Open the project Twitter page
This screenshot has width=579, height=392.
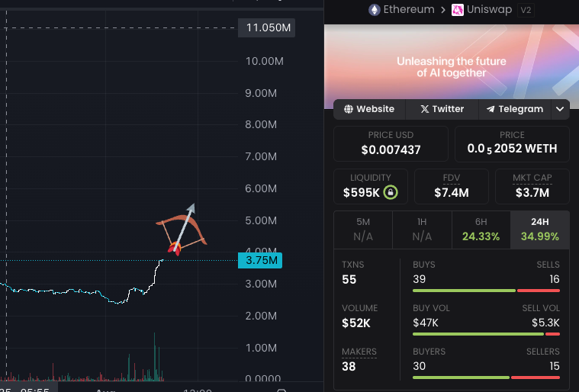pos(442,109)
